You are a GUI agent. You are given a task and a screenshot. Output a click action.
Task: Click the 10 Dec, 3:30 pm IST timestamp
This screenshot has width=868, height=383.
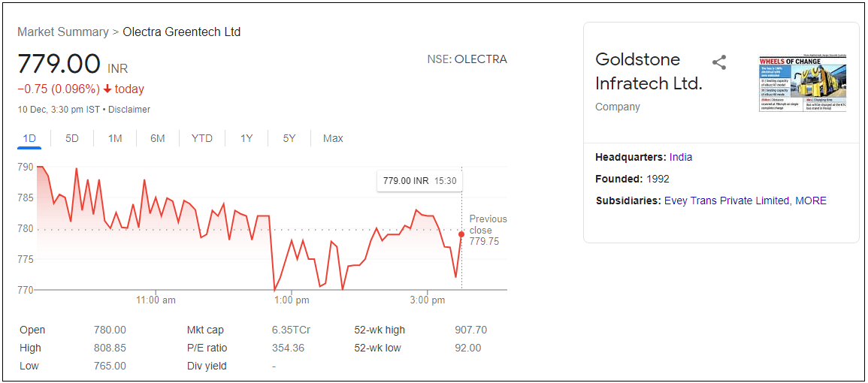[x=60, y=110]
